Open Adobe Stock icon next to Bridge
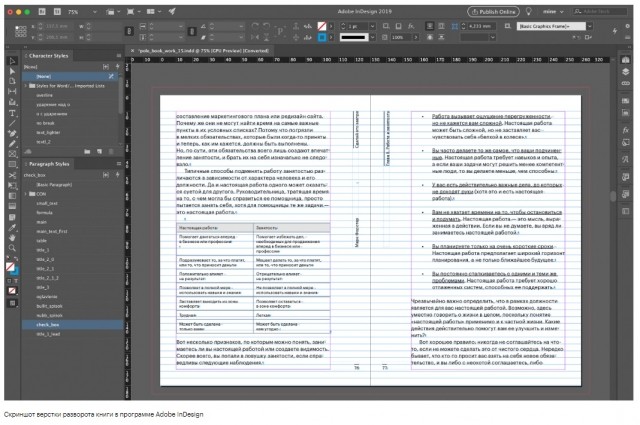 tap(58, 12)
